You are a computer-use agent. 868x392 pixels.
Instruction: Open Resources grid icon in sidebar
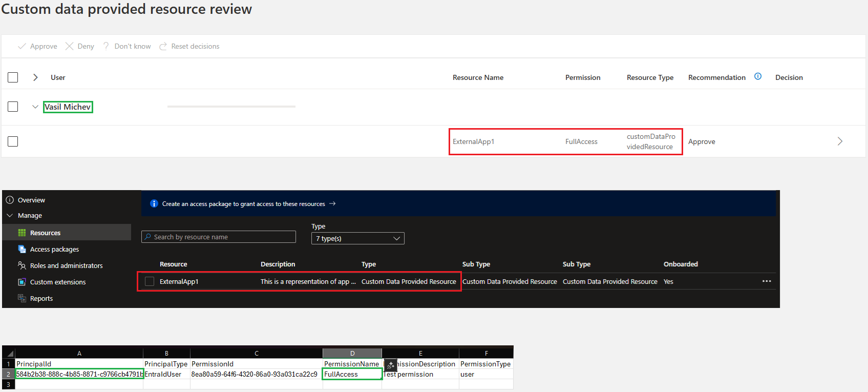[22, 233]
